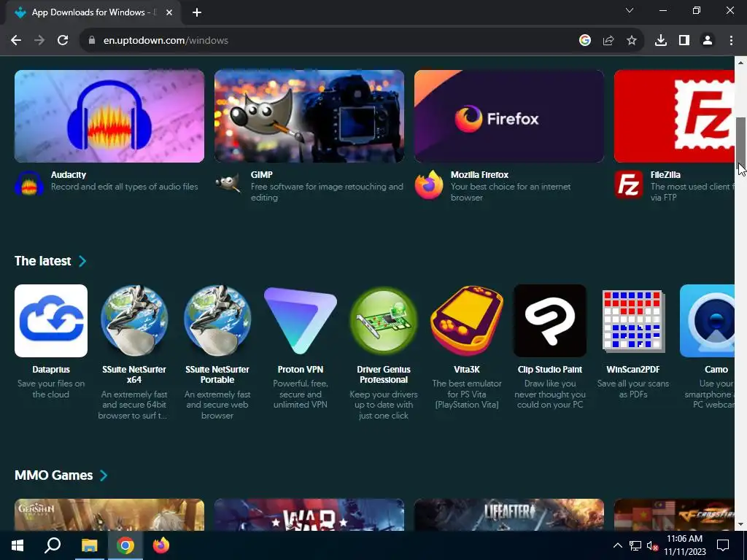The width and height of the screenshot is (747, 560).
Task: Open the GIMP title link
Action: click(x=262, y=175)
